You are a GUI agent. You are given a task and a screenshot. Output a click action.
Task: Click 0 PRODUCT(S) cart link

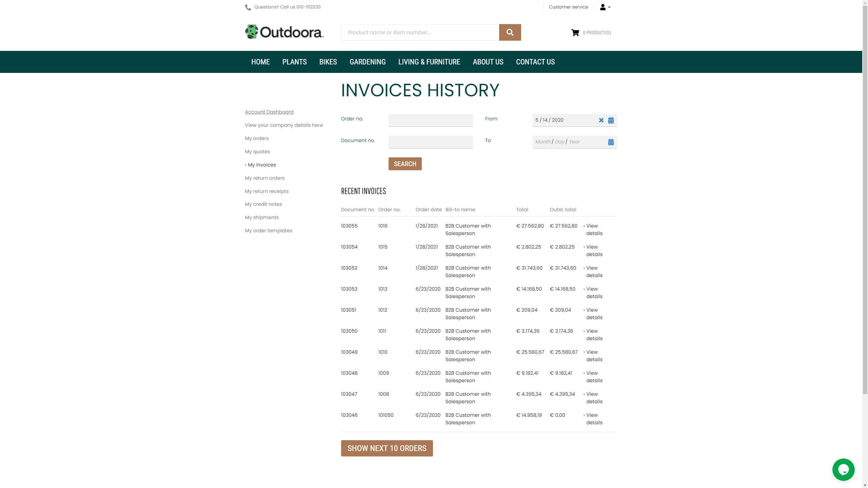coord(597,33)
